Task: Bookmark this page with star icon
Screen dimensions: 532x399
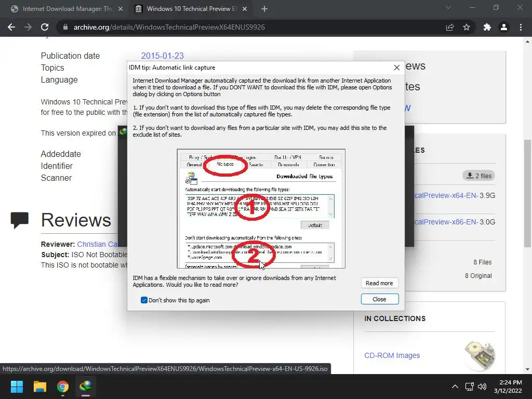Action: (x=467, y=27)
